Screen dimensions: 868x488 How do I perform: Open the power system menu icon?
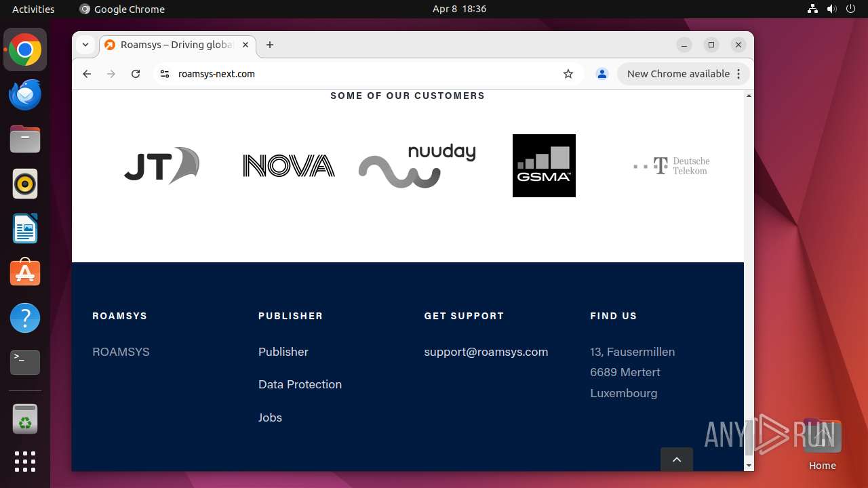click(x=850, y=9)
